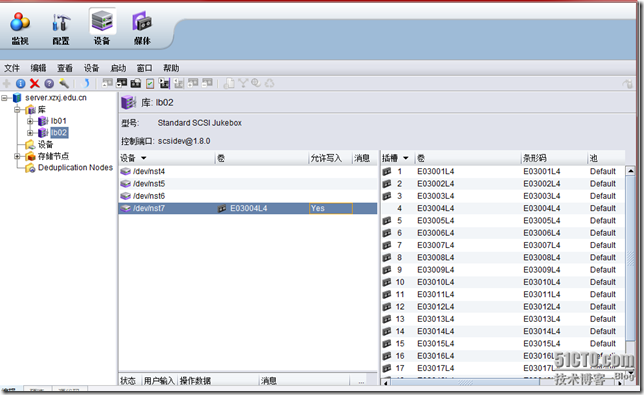
Task: Open the 媒体 (Media) view
Action: tap(142, 28)
